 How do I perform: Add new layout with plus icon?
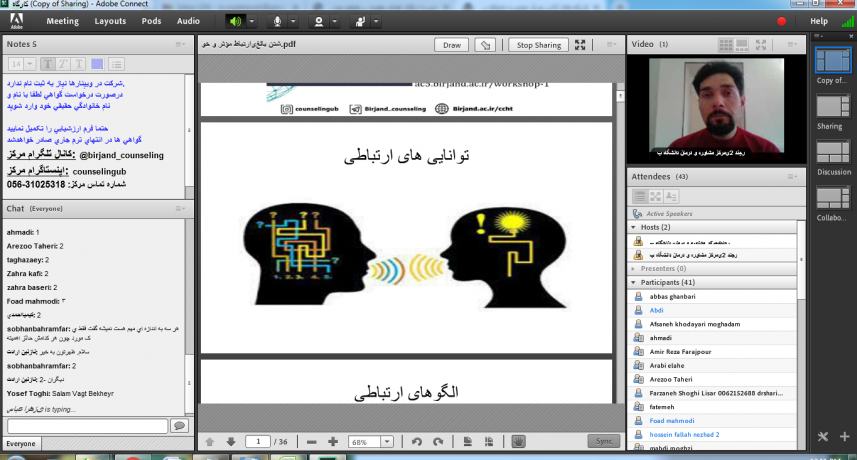tap(845, 437)
